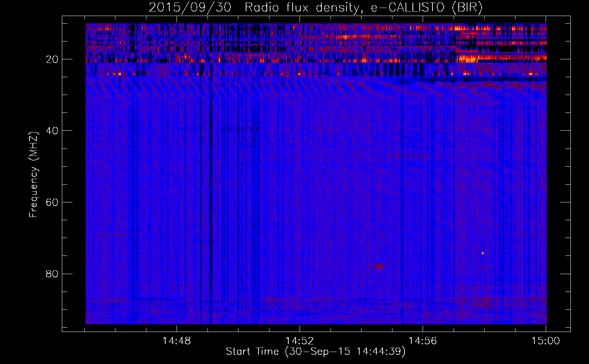Select the 'Frequency (MHZ)' y-axis label
The width and height of the screenshot is (589, 364).
point(33,175)
